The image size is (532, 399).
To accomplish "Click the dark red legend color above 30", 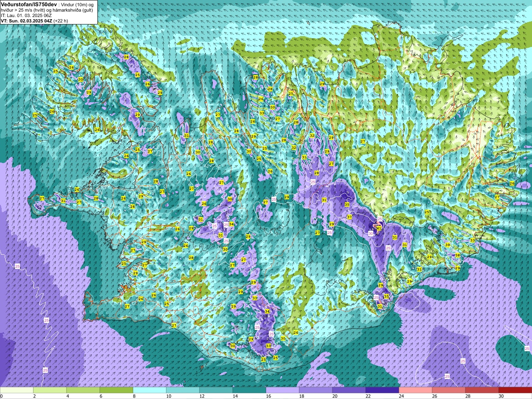I will coord(515,390).
